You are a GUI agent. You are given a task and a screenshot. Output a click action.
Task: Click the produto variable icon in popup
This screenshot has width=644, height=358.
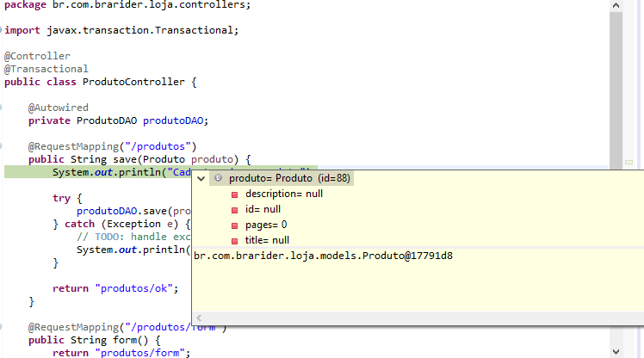coord(218,178)
